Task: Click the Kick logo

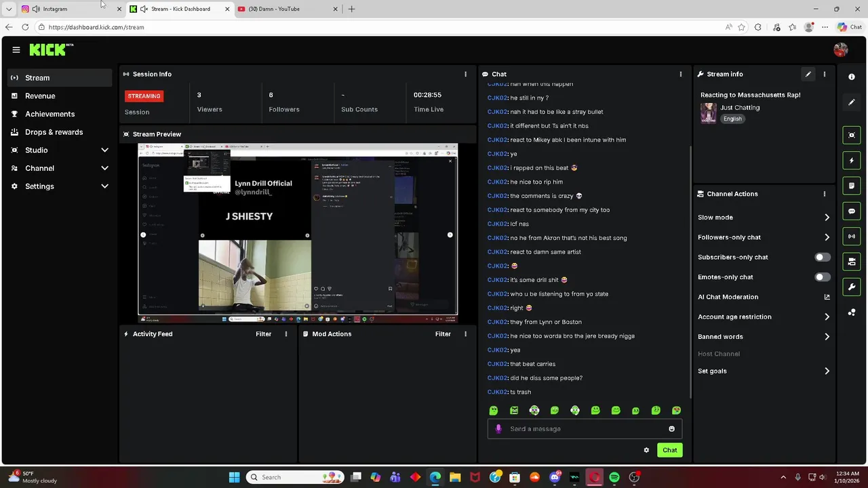Action: (x=51, y=49)
